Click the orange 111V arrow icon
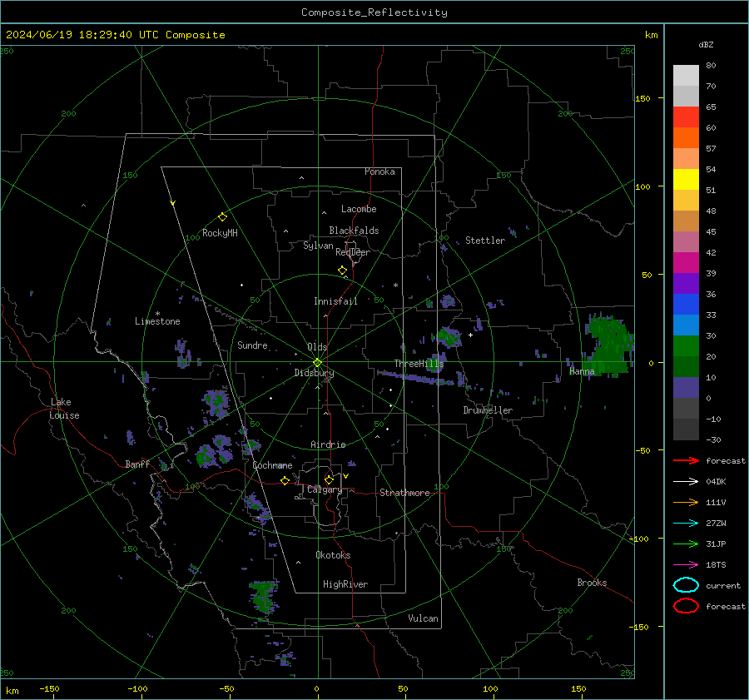Viewport: 749px width, 700px height. click(686, 502)
